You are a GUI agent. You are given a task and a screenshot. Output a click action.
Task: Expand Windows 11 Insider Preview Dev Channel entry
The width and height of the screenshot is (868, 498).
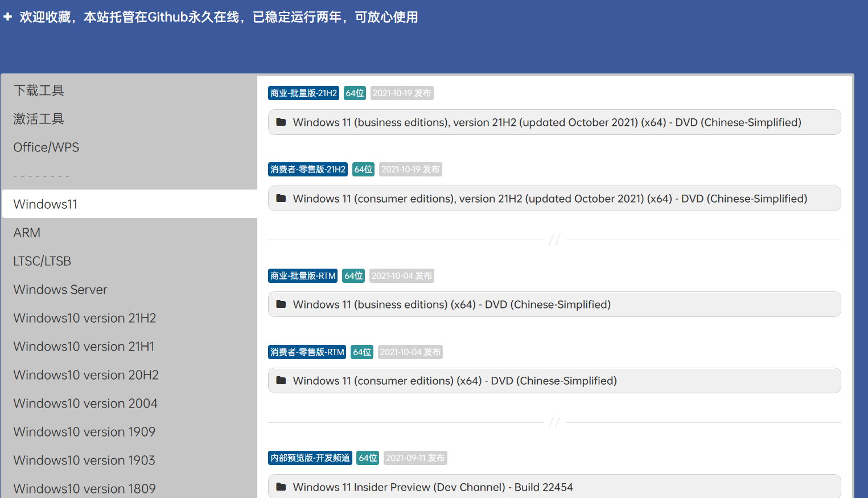(x=433, y=487)
